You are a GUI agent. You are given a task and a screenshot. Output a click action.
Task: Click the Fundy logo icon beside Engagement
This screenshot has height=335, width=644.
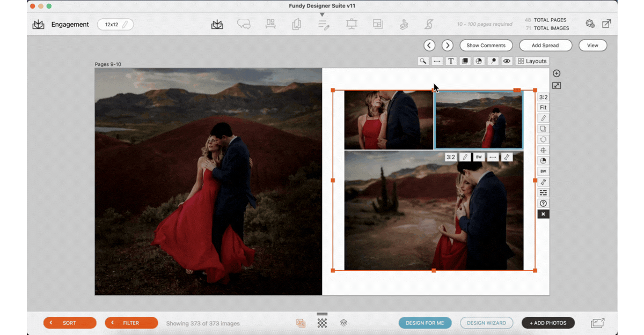(39, 25)
